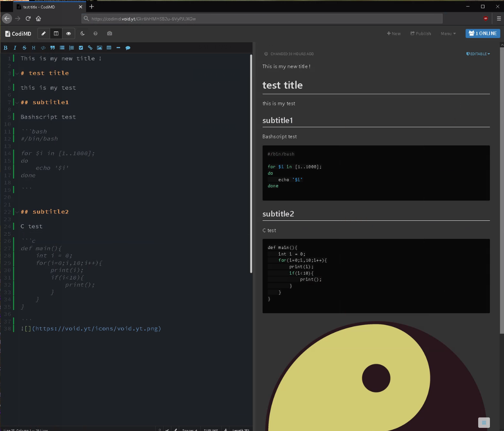Click the yin-yang image in preview

coord(376,377)
